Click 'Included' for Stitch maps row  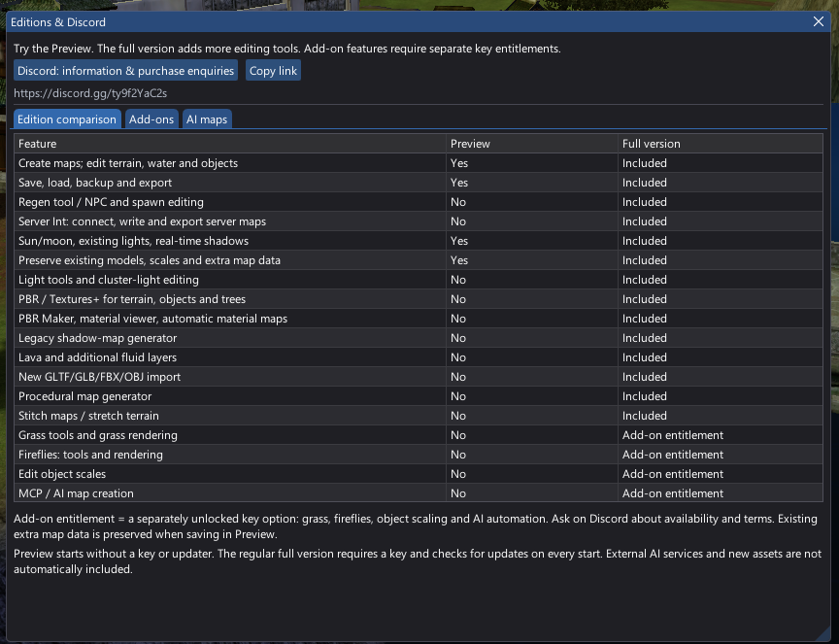click(721, 416)
